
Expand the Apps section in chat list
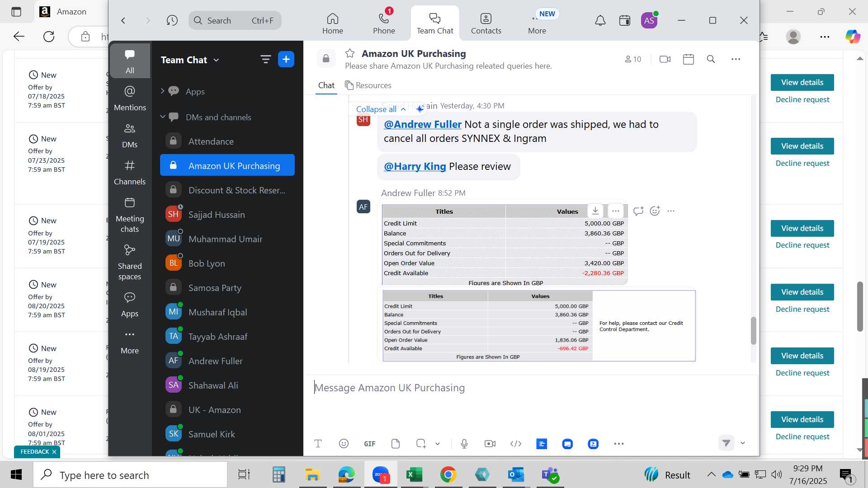(x=162, y=91)
